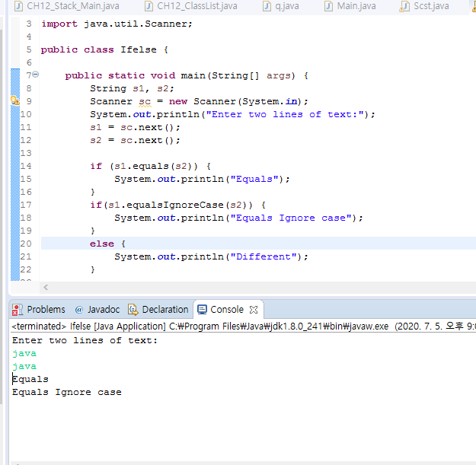
Task: Click the editor horizontal scrollbar left arrow
Action: (46, 287)
